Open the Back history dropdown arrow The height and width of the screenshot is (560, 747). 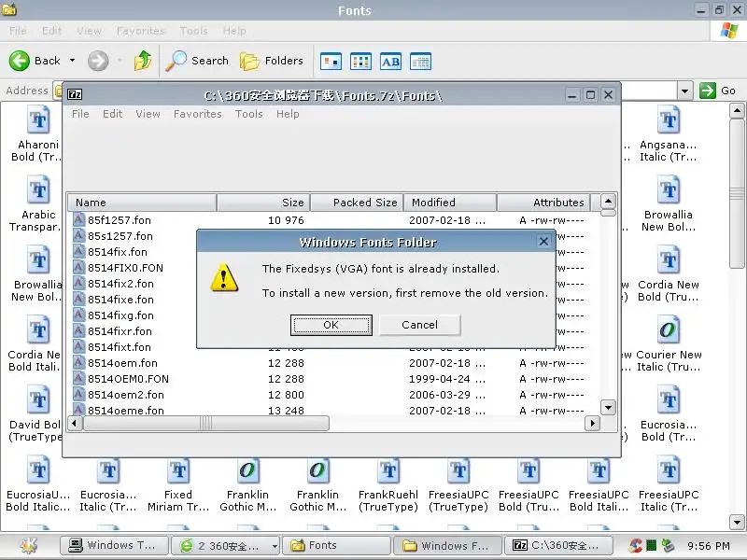pos(73,61)
